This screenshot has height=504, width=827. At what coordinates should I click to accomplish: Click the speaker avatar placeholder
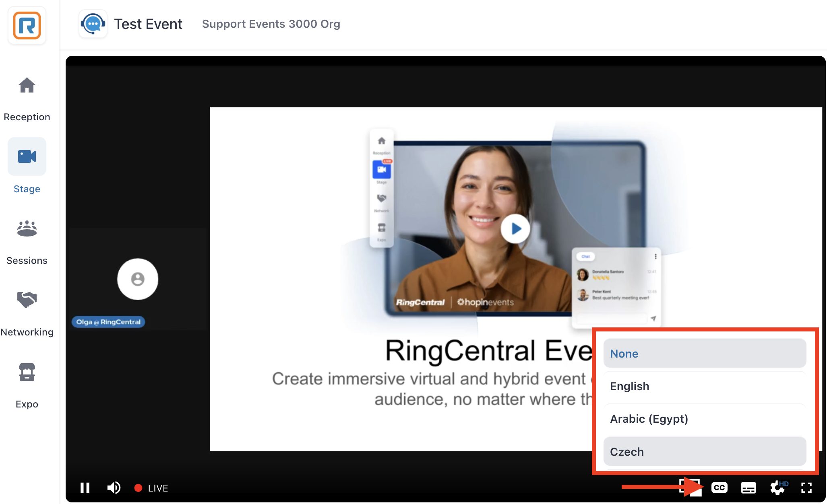[138, 279]
